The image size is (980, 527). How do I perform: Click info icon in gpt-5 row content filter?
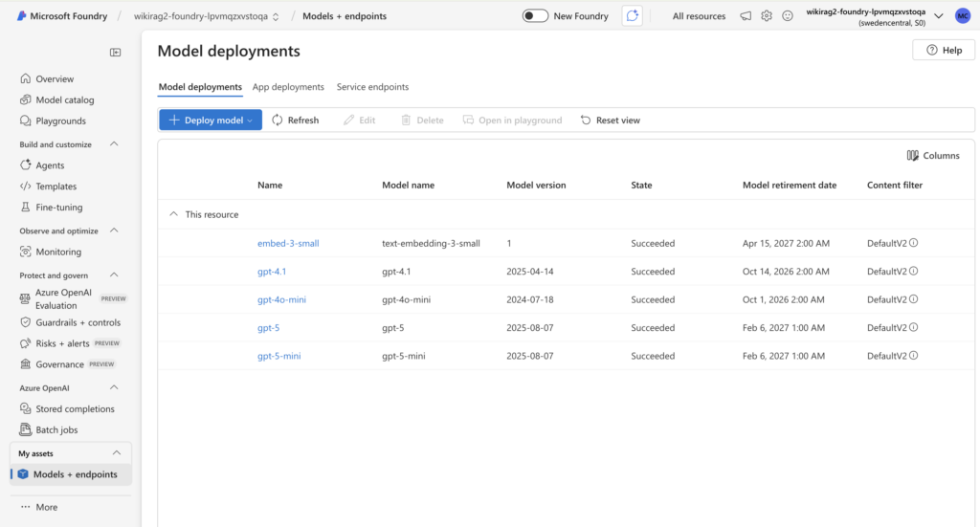pyautogui.click(x=914, y=327)
